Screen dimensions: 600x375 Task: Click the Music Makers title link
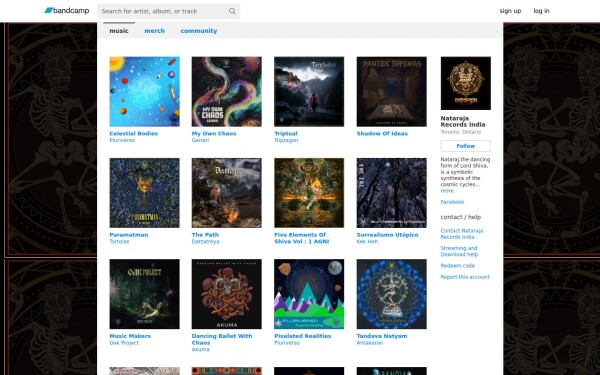(x=130, y=336)
